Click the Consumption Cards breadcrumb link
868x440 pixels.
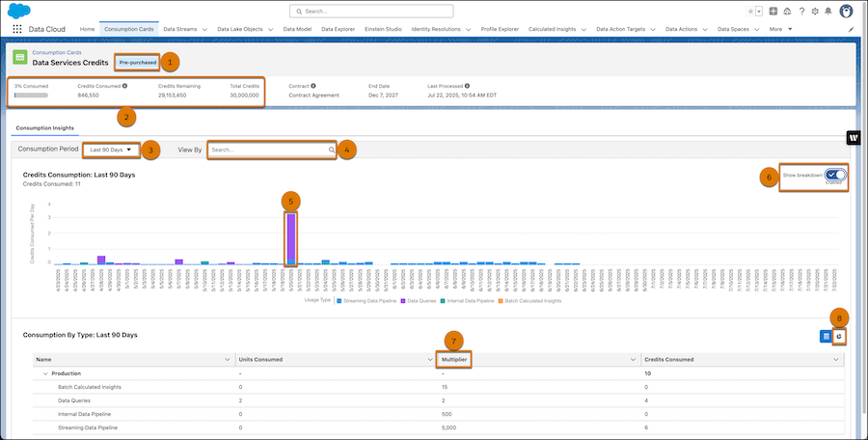point(57,53)
